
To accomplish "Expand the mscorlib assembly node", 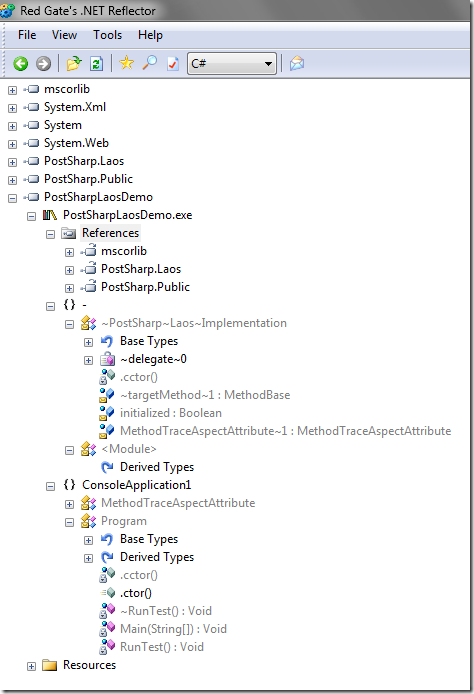I will click(12, 90).
